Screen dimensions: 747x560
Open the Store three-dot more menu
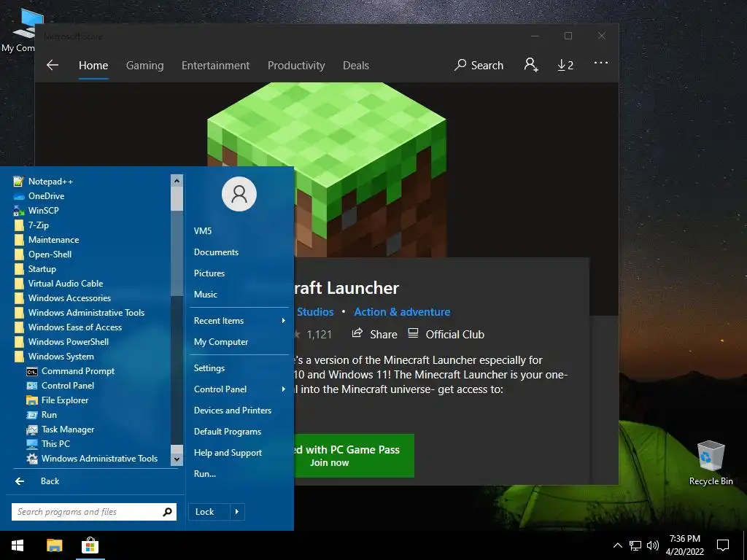[x=601, y=63]
